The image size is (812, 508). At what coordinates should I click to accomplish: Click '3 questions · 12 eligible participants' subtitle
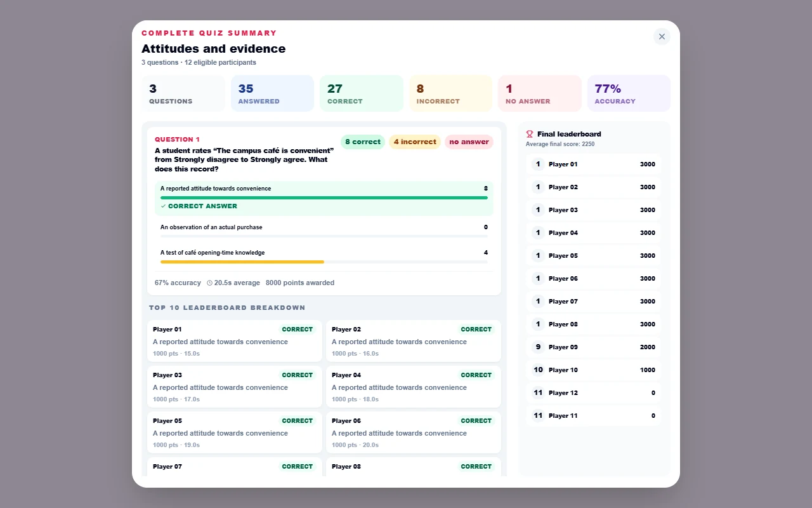[x=199, y=63]
